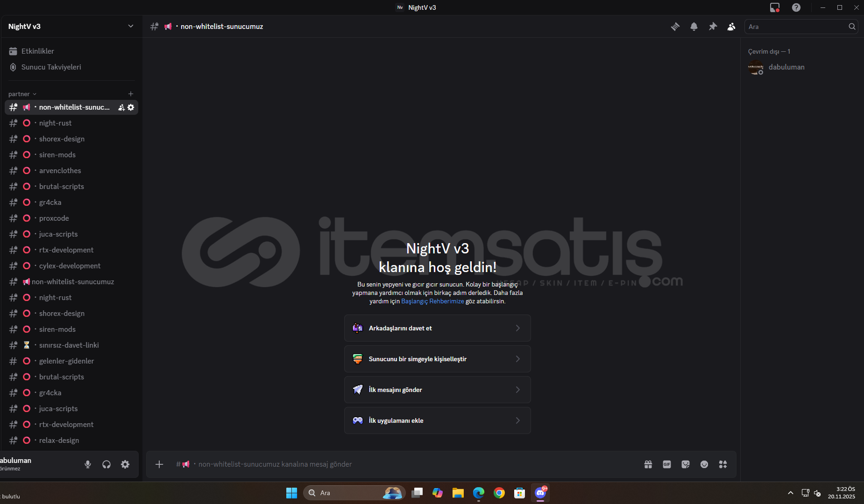The image size is (864, 504).
Task: Open the Threads icon in channel header
Action: pos(675,27)
